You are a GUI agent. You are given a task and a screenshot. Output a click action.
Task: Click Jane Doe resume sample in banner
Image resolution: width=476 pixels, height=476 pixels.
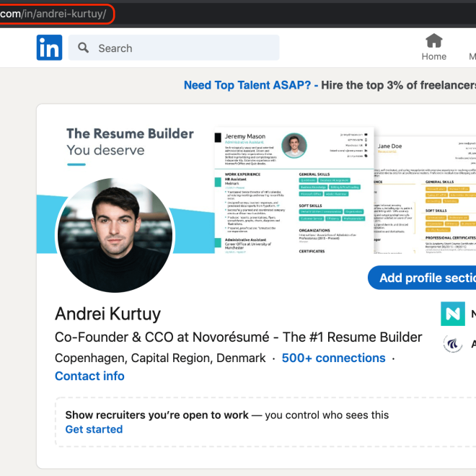pyautogui.click(x=425, y=195)
